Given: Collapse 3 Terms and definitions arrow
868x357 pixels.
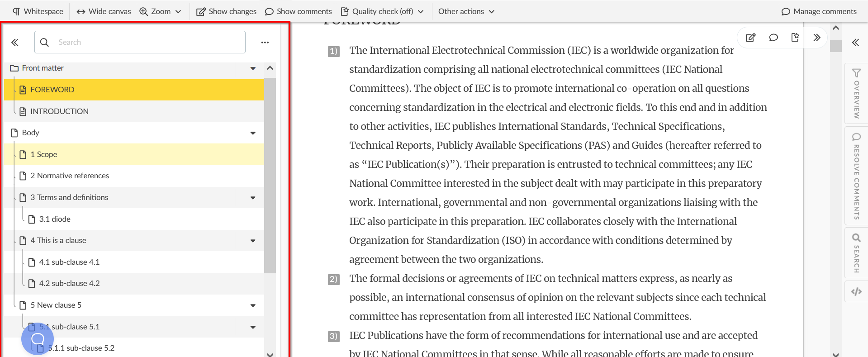Looking at the screenshot, I should coord(253,198).
